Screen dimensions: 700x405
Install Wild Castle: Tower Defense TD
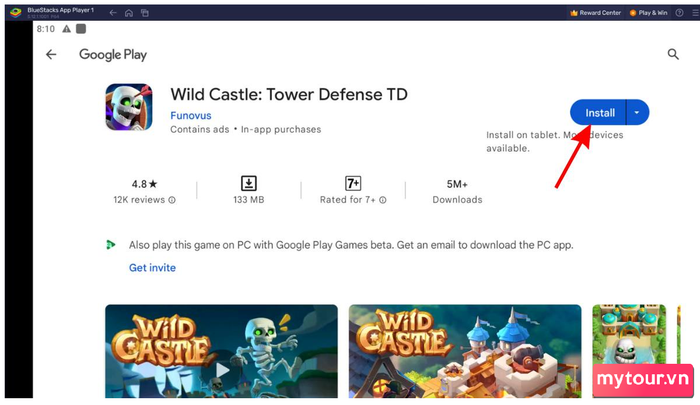pos(598,113)
